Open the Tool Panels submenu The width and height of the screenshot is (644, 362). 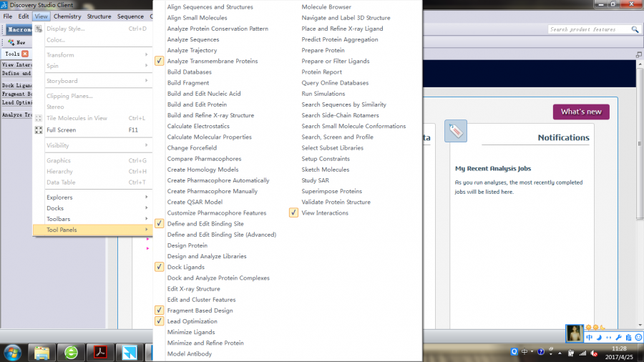pos(92,230)
